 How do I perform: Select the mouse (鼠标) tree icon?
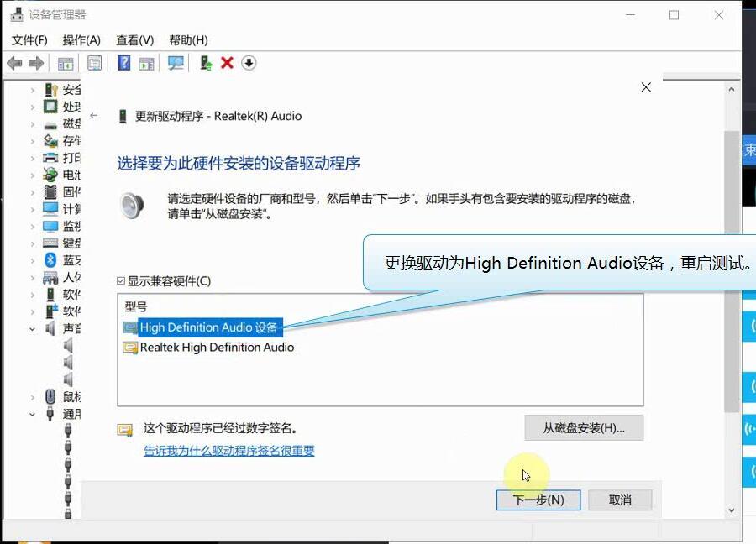coord(50,396)
